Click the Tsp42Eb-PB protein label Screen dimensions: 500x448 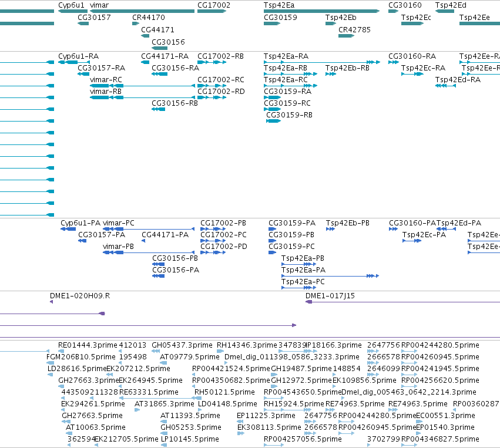pos(348,223)
